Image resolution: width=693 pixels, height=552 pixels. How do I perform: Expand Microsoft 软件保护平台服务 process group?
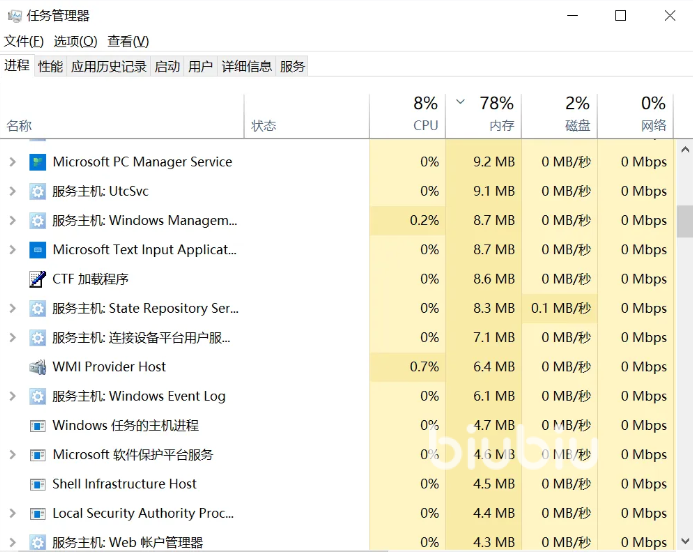coord(12,455)
